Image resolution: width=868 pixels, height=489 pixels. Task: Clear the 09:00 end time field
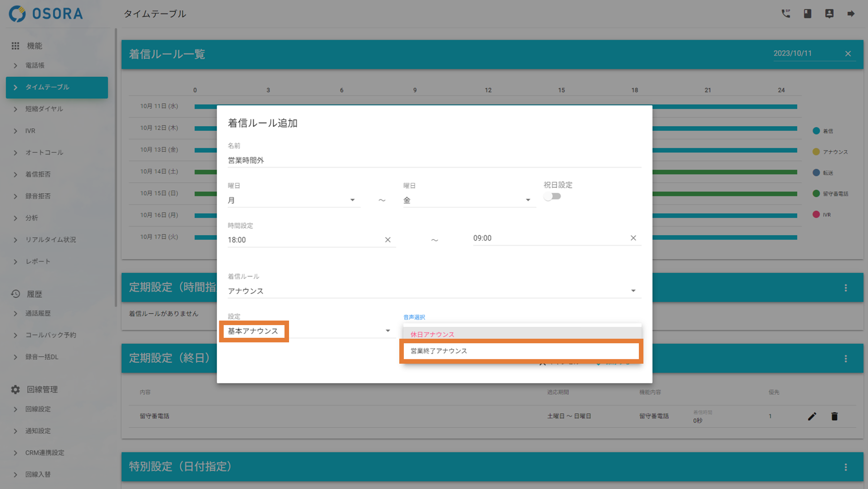(x=633, y=238)
